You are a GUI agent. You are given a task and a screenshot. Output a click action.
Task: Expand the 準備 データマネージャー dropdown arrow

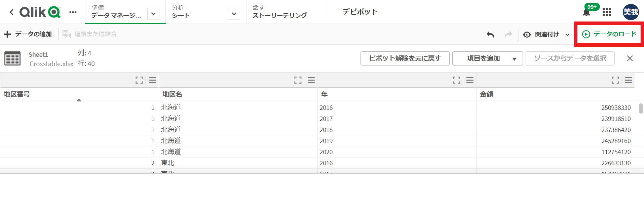pyautogui.click(x=153, y=14)
